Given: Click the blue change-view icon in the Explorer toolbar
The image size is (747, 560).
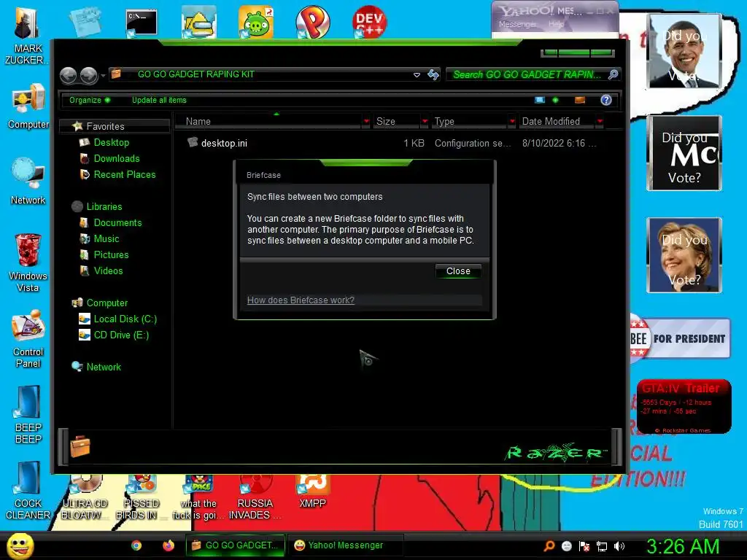Looking at the screenshot, I should click(x=539, y=100).
